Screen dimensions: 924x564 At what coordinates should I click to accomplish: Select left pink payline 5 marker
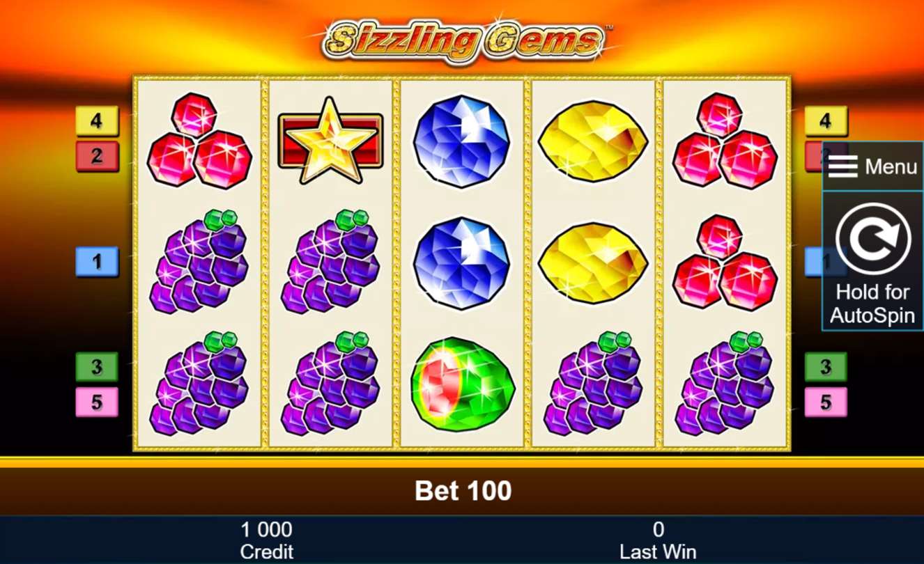click(x=97, y=402)
